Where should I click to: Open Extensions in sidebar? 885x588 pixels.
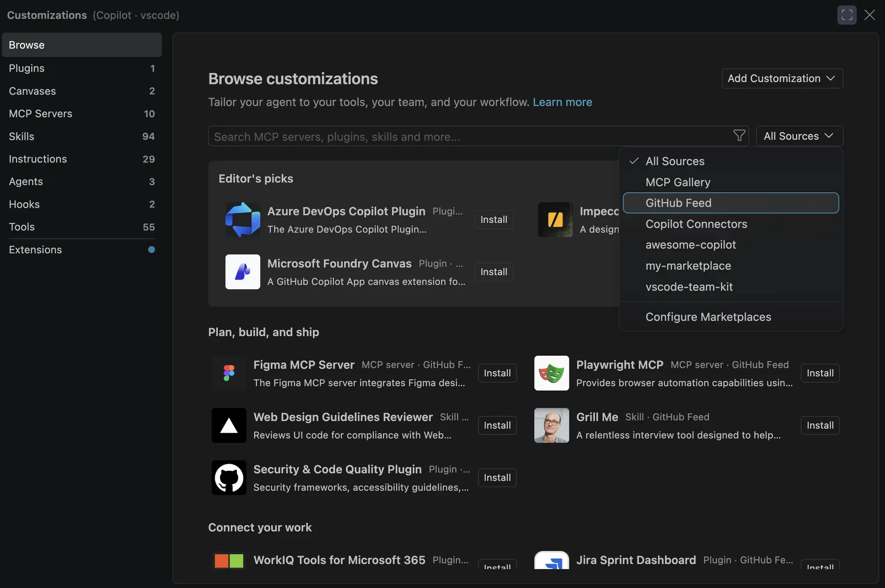click(x=82, y=250)
